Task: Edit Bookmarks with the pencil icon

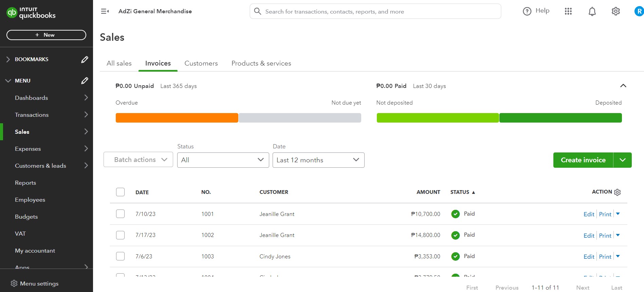Action: (x=85, y=59)
